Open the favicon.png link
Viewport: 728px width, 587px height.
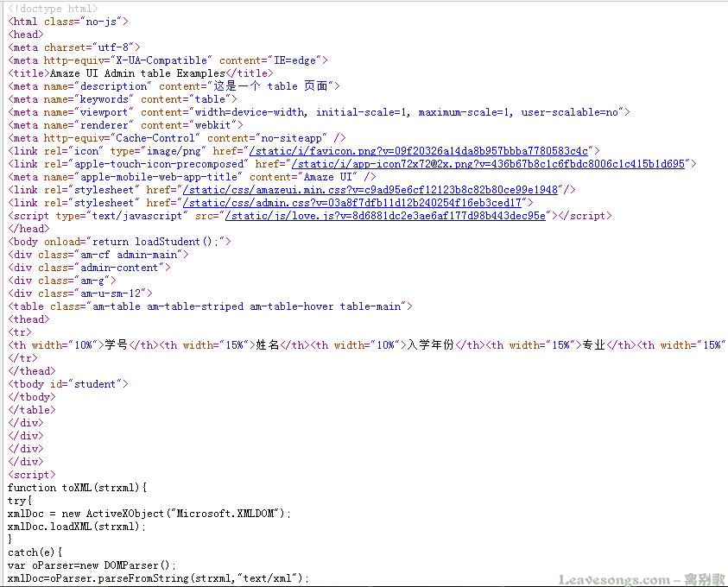pyautogui.click(x=419, y=151)
